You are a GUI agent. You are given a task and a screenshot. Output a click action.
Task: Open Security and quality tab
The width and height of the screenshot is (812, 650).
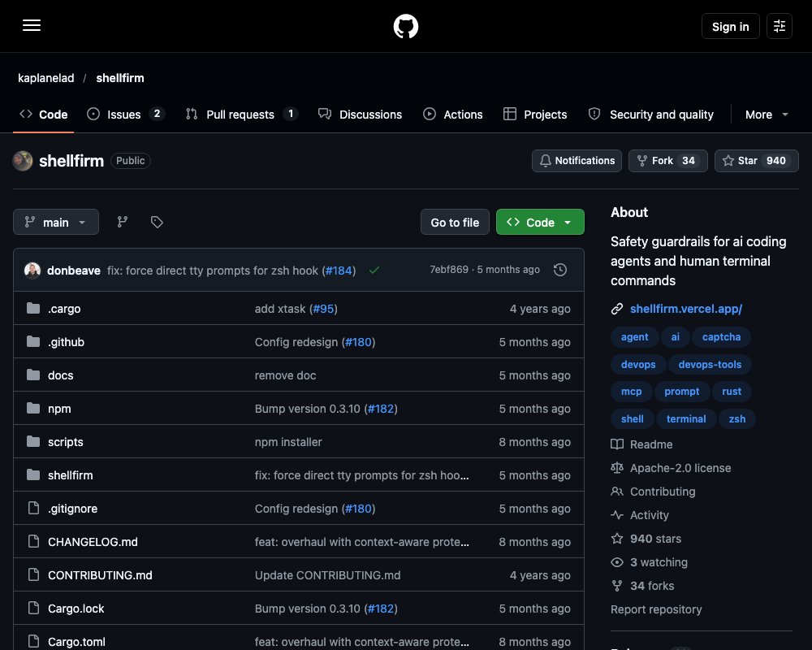(651, 115)
